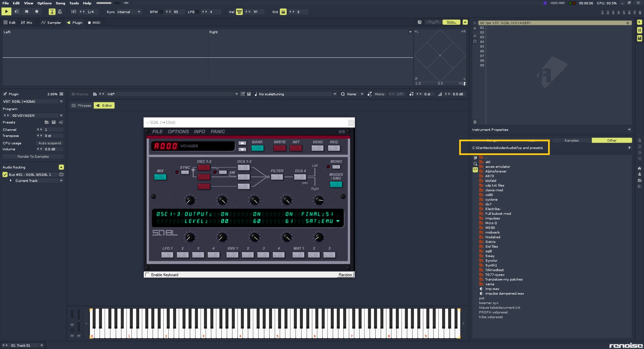Image resolution: width=644 pixels, height=349 pixels.
Task: Toggle Bus #01 SQ8L checkbox
Action: pos(5,174)
